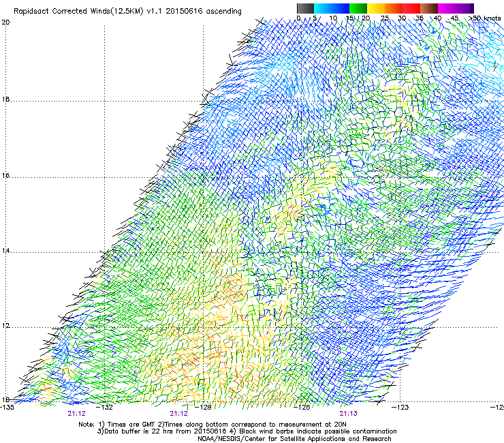Click the purple "21:12" time beside the "-132" label
Image resolution: width=504 pixels, height=443 pixels.
pyautogui.click(x=76, y=414)
